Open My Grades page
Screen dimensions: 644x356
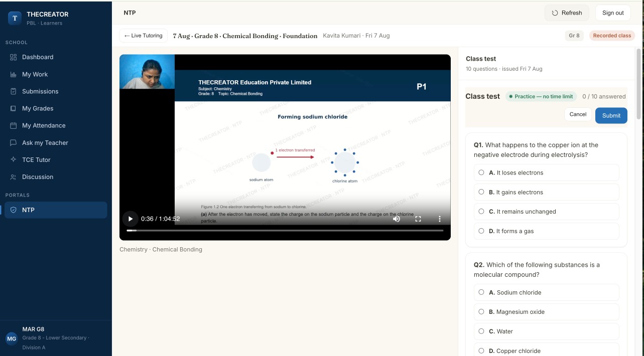pyautogui.click(x=56, y=108)
